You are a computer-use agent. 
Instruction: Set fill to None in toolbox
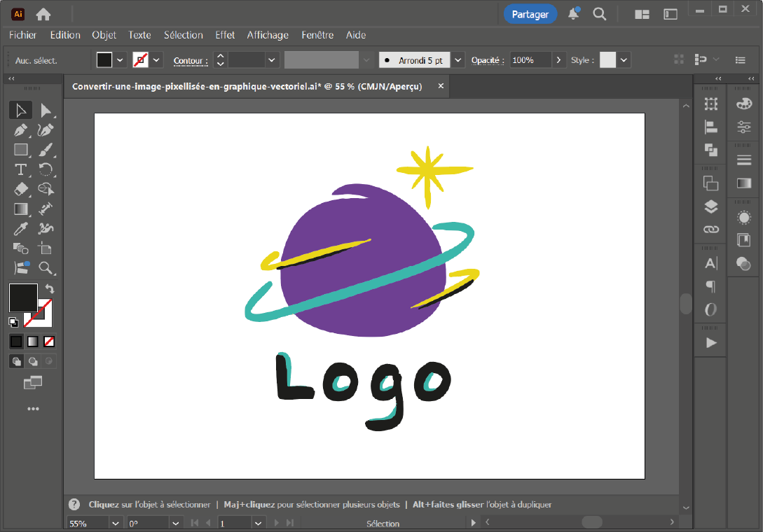tap(49, 342)
